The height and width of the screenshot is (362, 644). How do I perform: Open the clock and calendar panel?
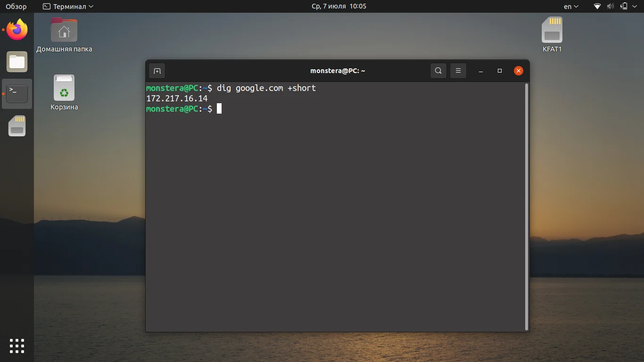click(x=339, y=7)
